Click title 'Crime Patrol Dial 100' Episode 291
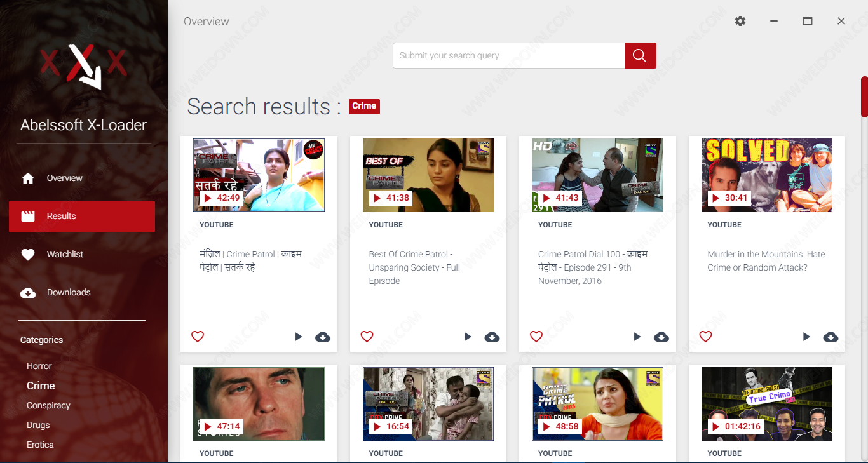 593,267
